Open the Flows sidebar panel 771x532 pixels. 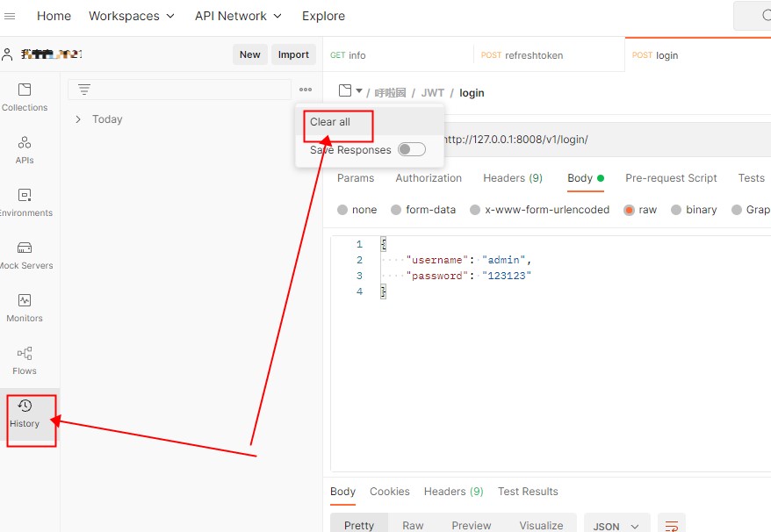[25, 360]
